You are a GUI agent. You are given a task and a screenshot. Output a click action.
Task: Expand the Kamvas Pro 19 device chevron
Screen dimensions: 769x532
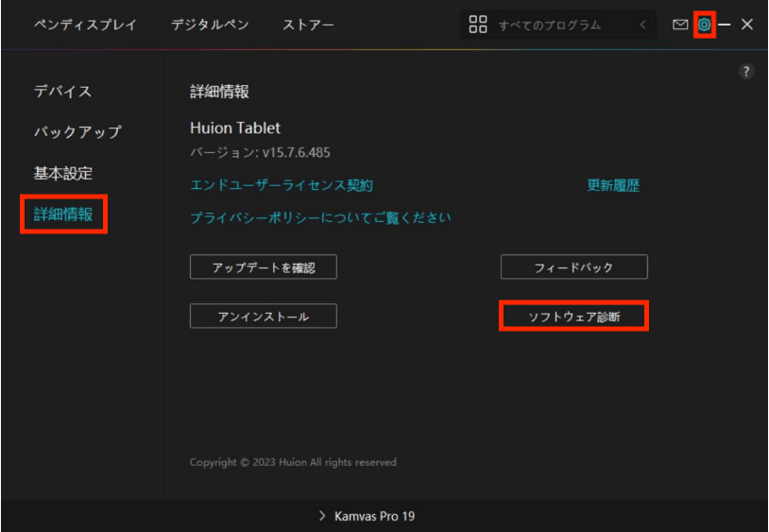[322, 515]
